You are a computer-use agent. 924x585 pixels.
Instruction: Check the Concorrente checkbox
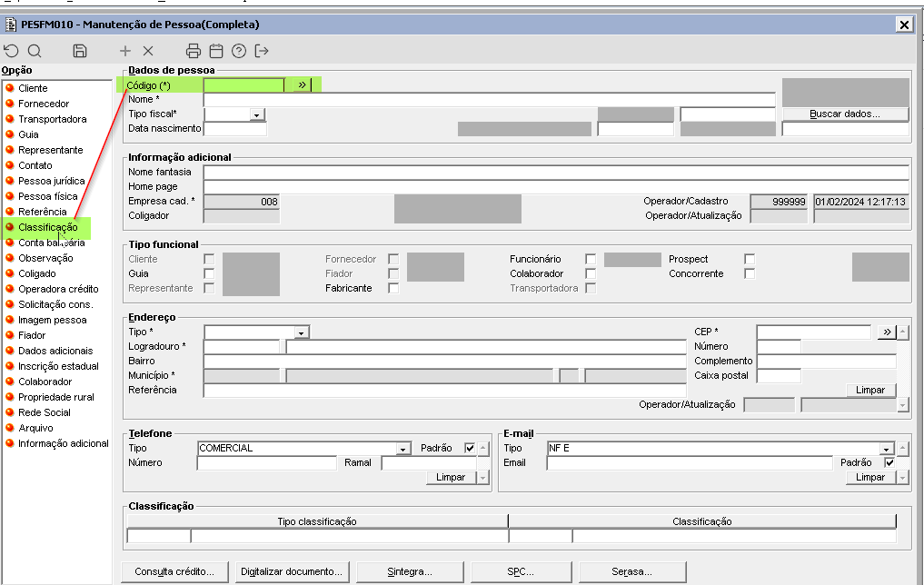(x=750, y=273)
